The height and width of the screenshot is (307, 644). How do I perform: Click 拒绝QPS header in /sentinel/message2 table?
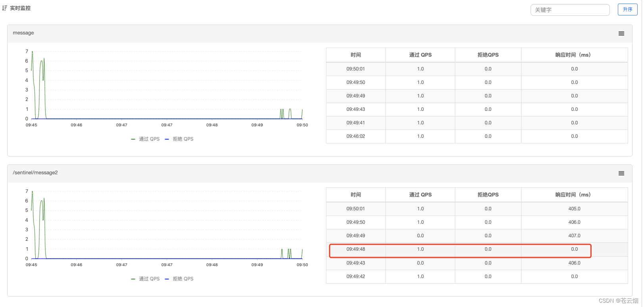click(x=488, y=195)
